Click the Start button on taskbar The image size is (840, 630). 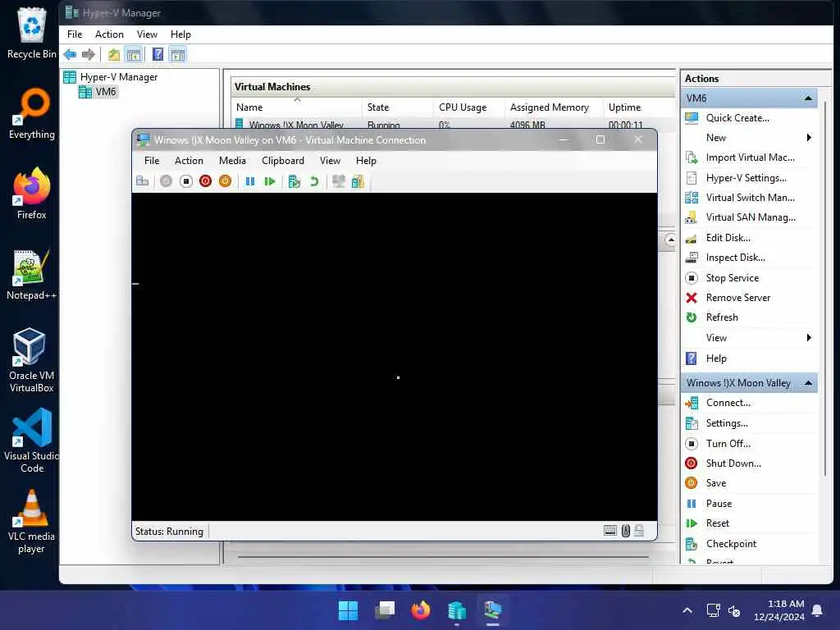coord(348,610)
